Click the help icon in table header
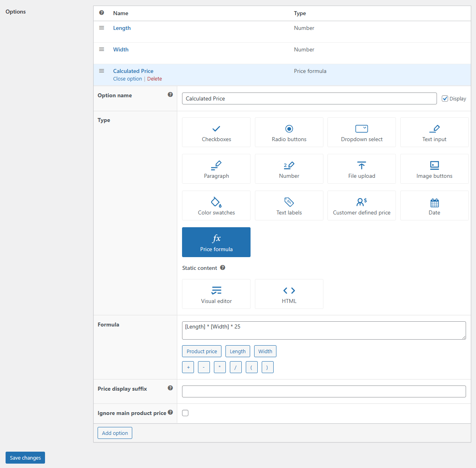The image size is (476, 468). pyautogui.click(x=102, y=13)
